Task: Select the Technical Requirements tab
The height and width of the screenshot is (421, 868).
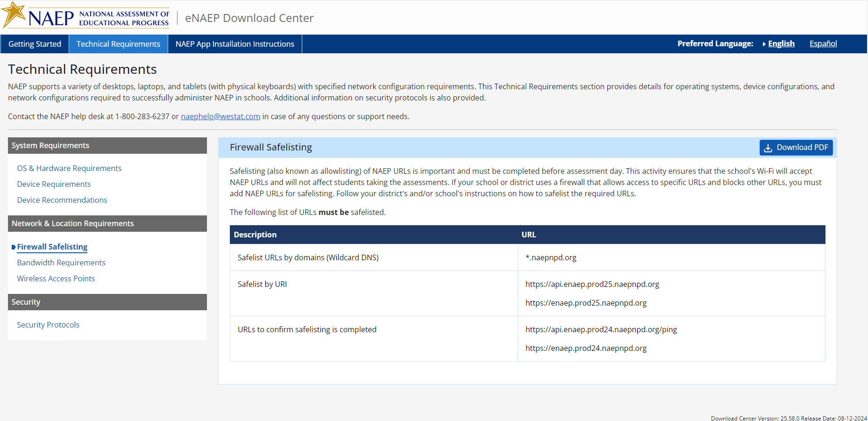Action: (118, 44)
